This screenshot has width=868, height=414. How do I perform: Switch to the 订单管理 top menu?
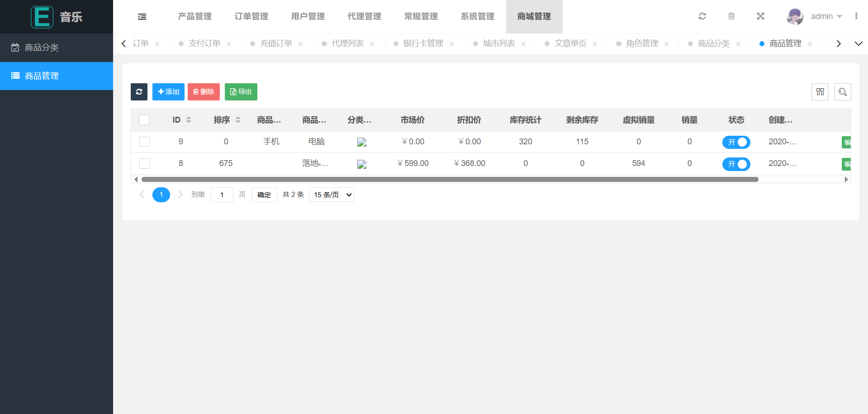pyautogui.click(x=251, y=16)
